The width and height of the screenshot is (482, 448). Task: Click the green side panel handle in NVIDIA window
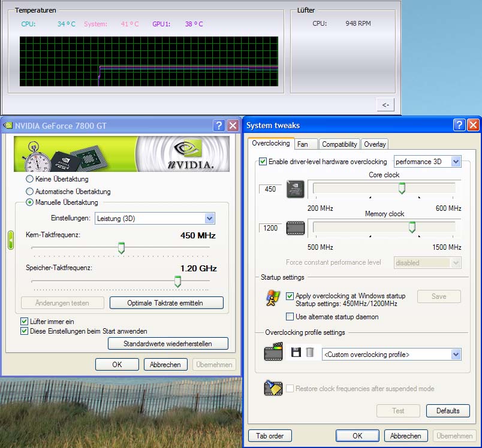point(11,240)
